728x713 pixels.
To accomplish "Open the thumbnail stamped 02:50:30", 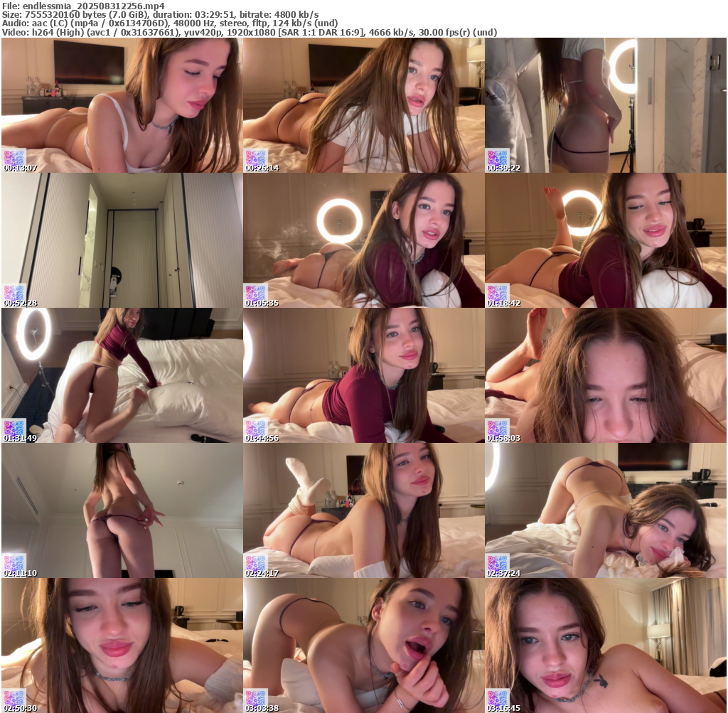I will point(122,645).
